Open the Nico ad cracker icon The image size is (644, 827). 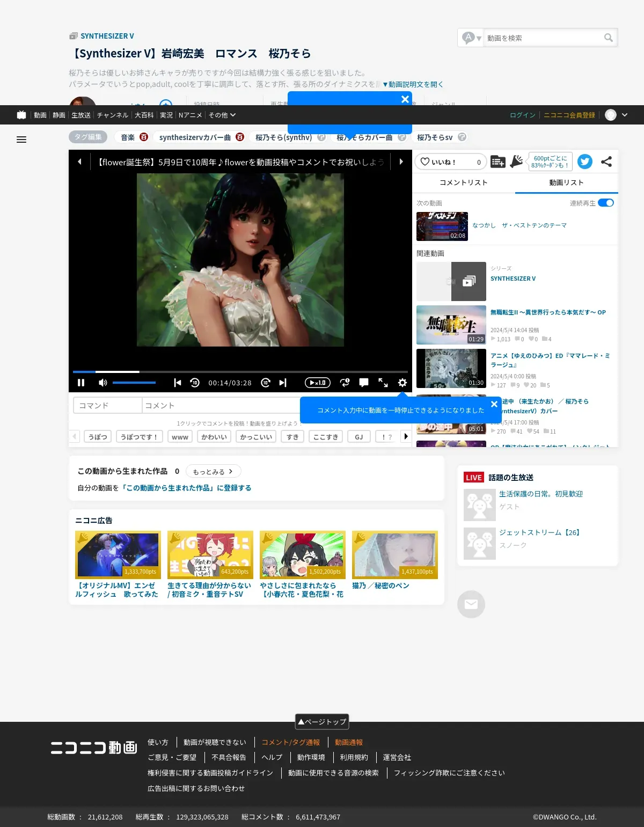point(516,162)
